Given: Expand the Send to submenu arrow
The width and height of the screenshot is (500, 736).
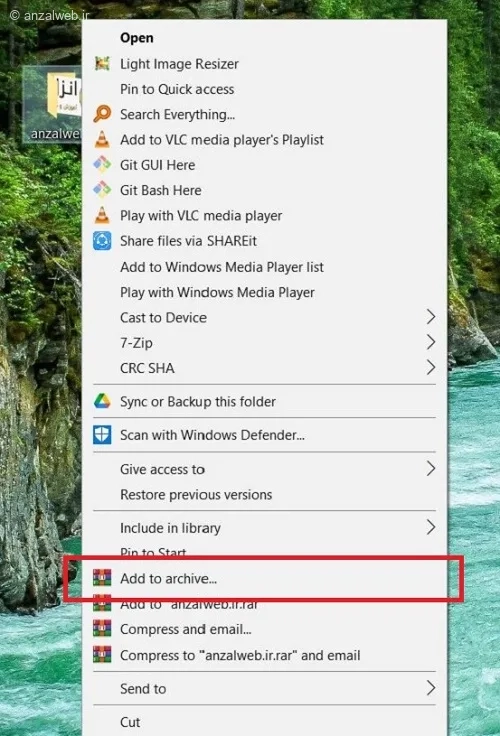Looking at the screenshot, I should 431,688.
